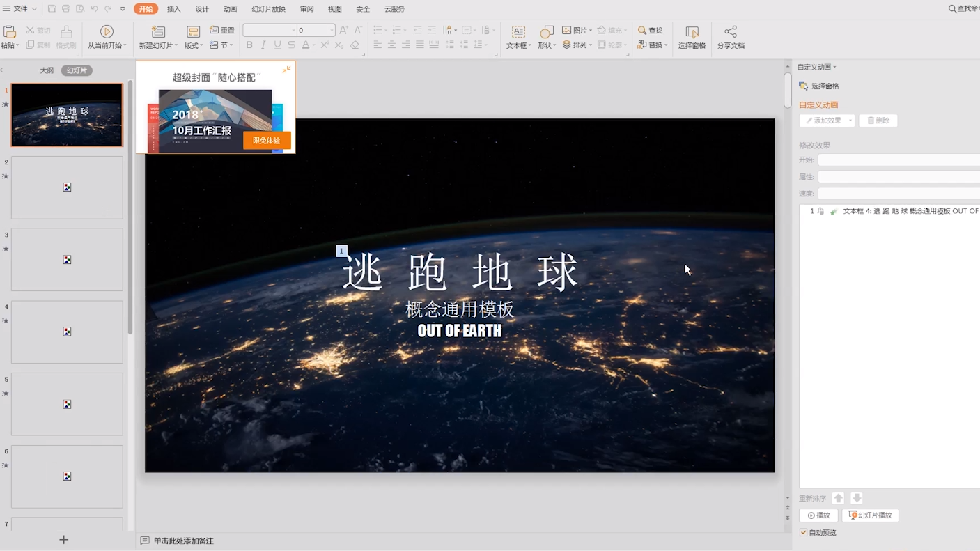Switch to the Animation (动画) tab
Image resolution: width=980 pixels, height=551 pixels.
pyautogui.click(x=230, y=9)
